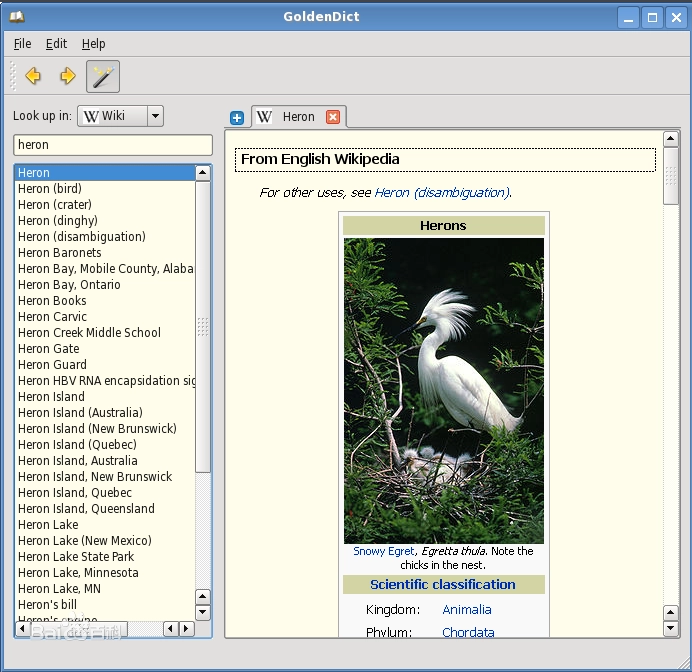This screenshot has width=692, height=672.
Task: Open the Snowy Egret link in caption
Action: click(x=383, y=551)
